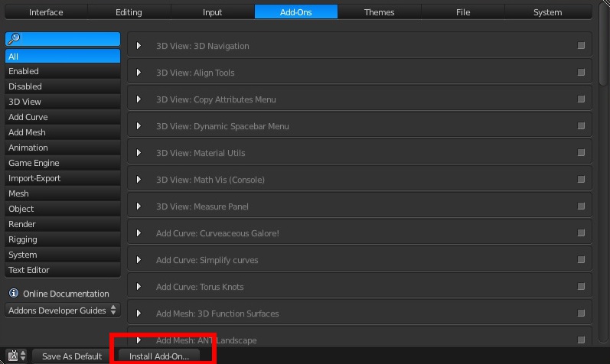Enable Math Vis (Console) add-on checkbox
This screenshot has width=610, height=364.
coord(581,179)
